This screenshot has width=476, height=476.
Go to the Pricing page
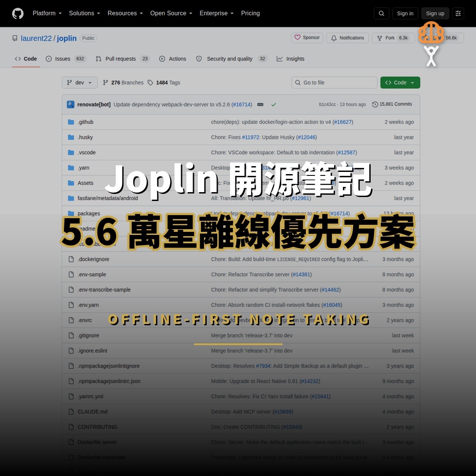tap(250, 13)
